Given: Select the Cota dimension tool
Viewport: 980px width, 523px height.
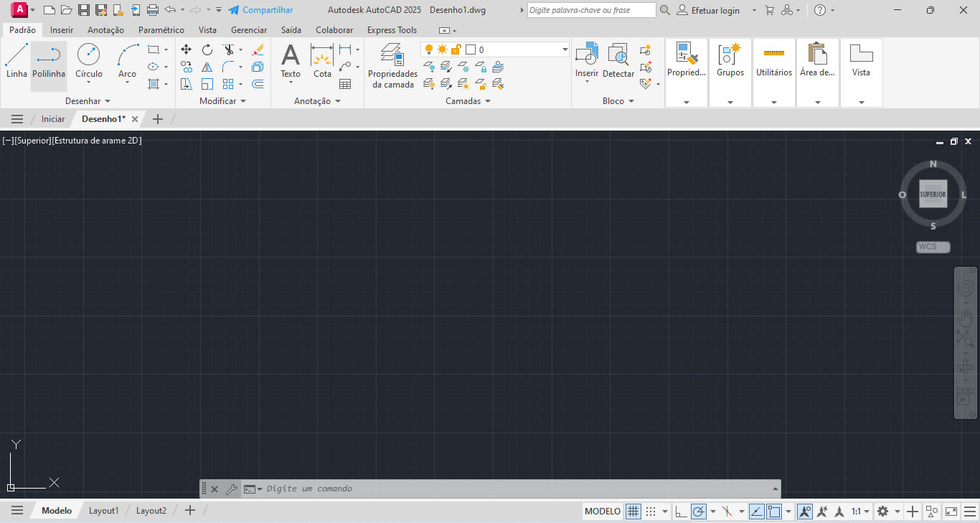Looking at the screenshot, I should [322, 61].
